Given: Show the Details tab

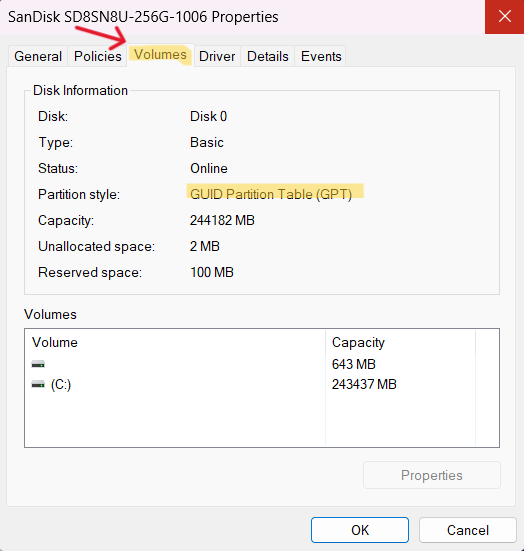Looking at the screenshot, I should 268,56.
